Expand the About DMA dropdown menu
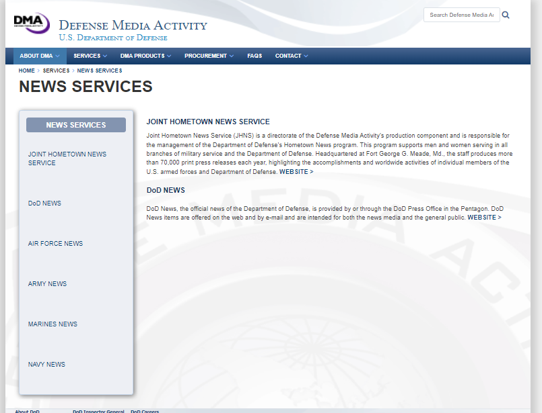The width and height of the screenshot is (542, 413). pyautogui.click(x=40, y=56)
